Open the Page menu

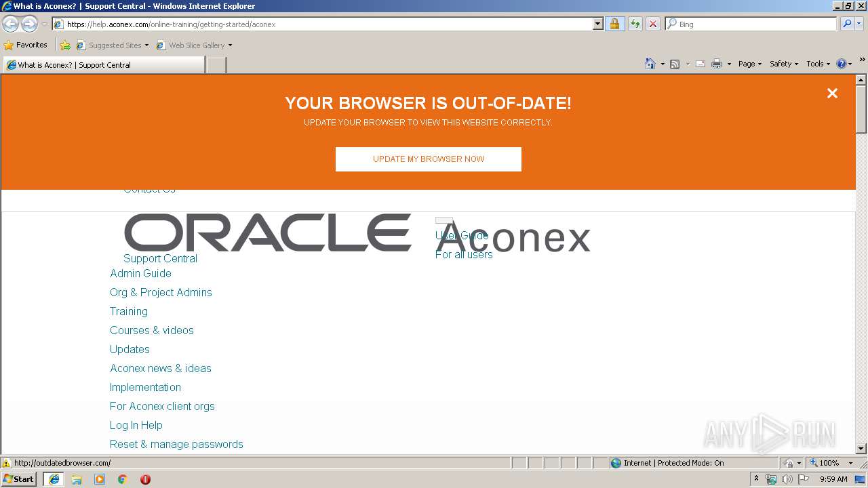click(749, 64)
